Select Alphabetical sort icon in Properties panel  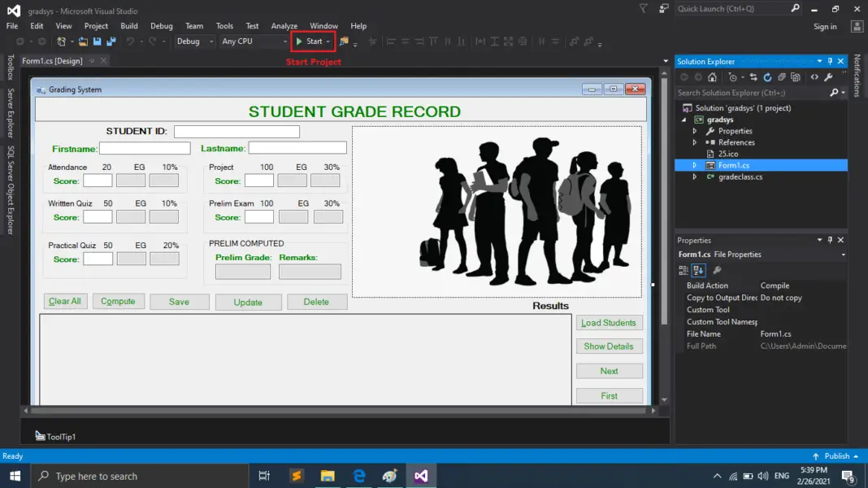coord(698,270)
